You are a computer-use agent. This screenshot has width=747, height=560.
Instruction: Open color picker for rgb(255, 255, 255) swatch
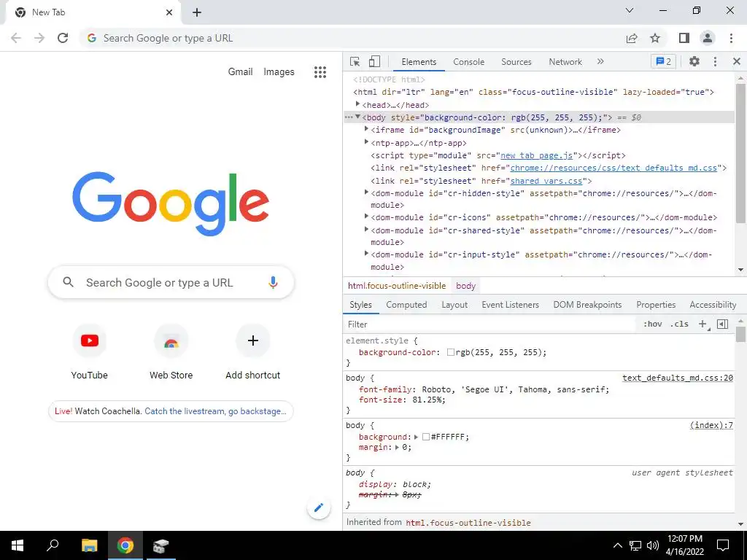coord(450,352)
